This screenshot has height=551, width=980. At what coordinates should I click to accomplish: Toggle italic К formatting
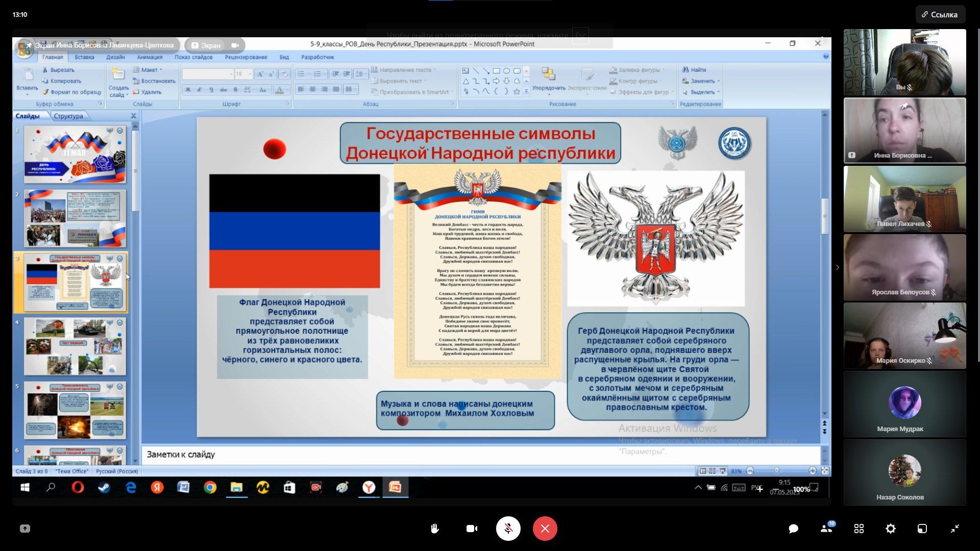[200, 90]
